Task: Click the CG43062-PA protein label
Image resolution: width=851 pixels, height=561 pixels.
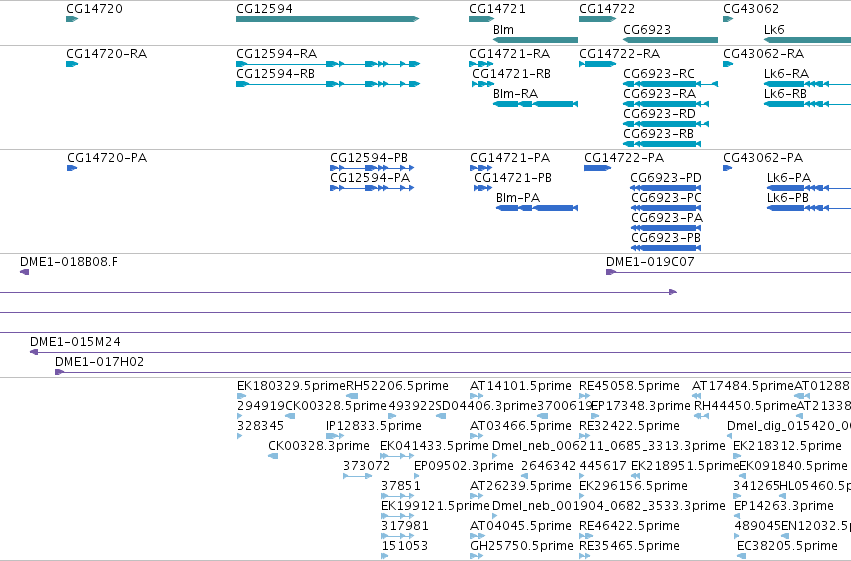Action: click(x=763, y=158)
